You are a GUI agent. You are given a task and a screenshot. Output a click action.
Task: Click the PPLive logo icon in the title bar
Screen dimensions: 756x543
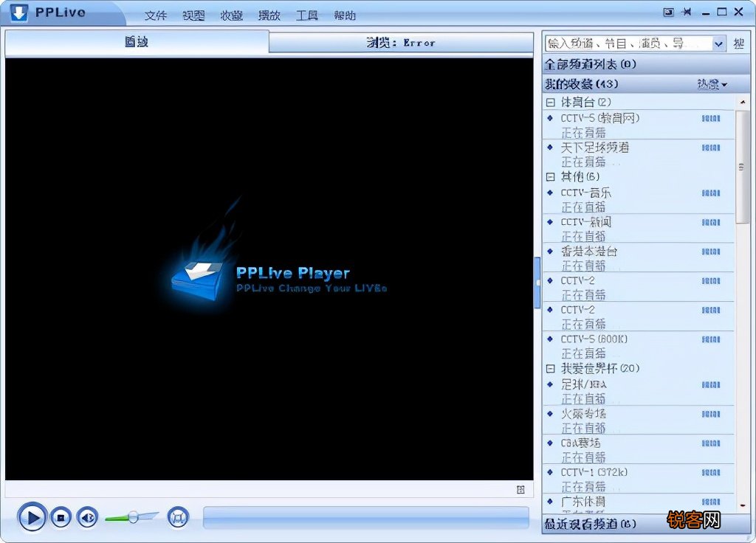(18, 12)
